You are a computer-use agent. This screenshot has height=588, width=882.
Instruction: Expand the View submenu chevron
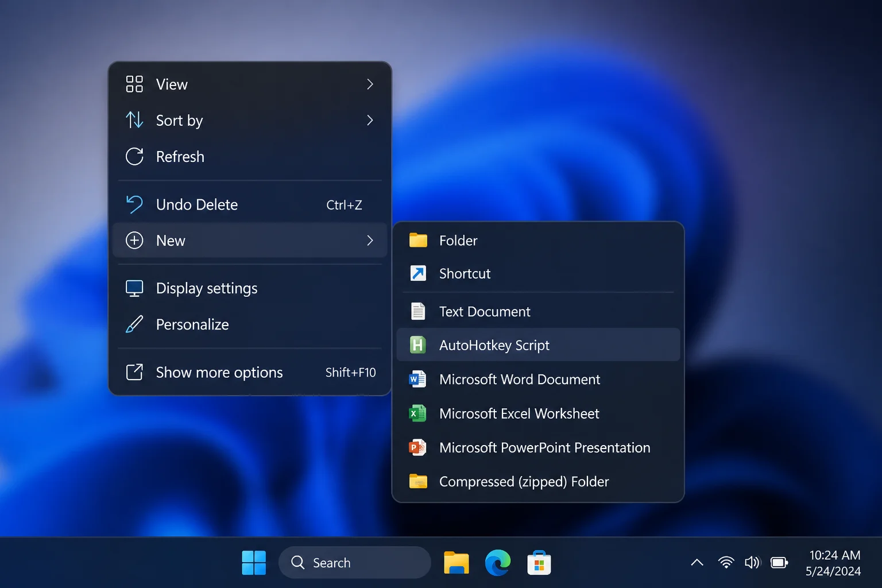pyautogui.click(x=370, y=84)
